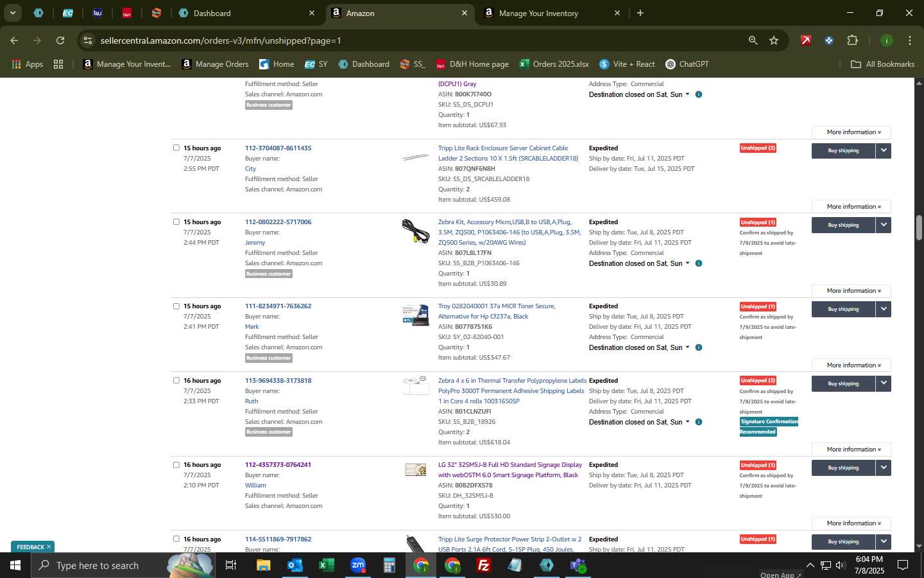Viewport: 924px width, 578px height.
Task: Open the Apps grid bookmark
Action: [x=28, y=64]
